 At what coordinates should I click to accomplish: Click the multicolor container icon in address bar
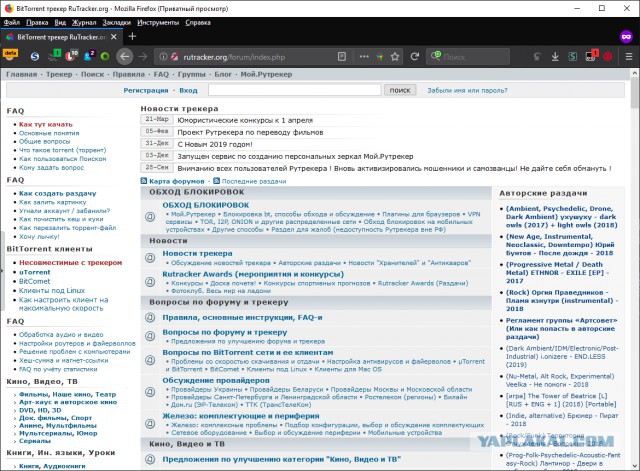(380, 57)
